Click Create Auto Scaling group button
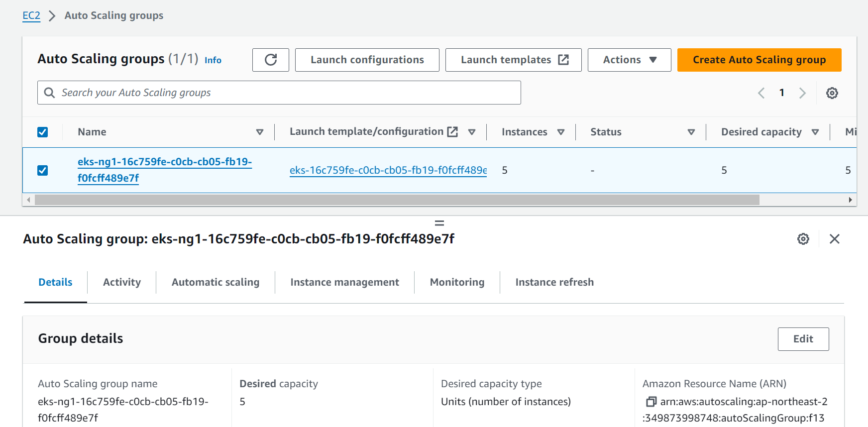Image resolution: width=868 pixels, height=427 pixels. pyautogui.click(x=759, y=60)
